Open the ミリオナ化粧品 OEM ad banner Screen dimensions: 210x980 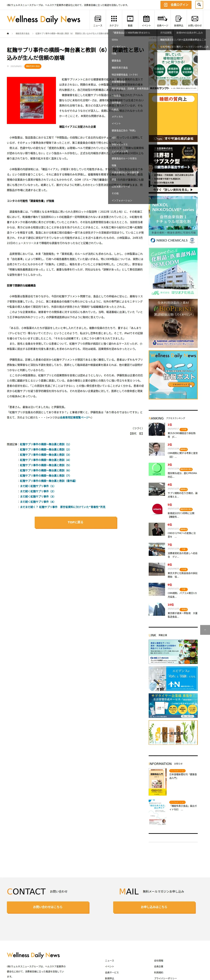pos(173,272)
